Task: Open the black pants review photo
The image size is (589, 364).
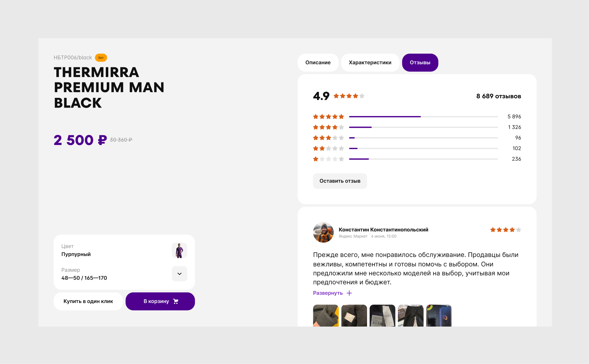Action: pyautogui.click(x=411, y=316)
